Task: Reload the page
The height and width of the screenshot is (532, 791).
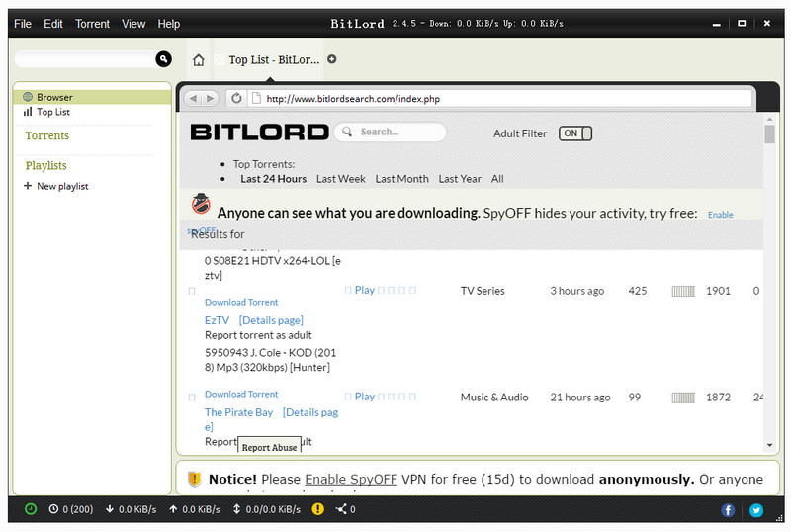Action: [236, 98]
